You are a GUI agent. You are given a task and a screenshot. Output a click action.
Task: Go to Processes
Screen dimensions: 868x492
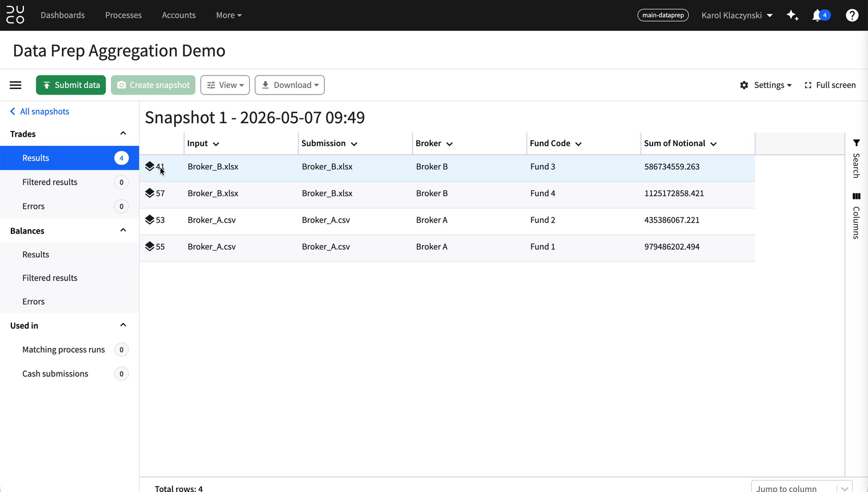pyautogui.click(x=123, y=15)
